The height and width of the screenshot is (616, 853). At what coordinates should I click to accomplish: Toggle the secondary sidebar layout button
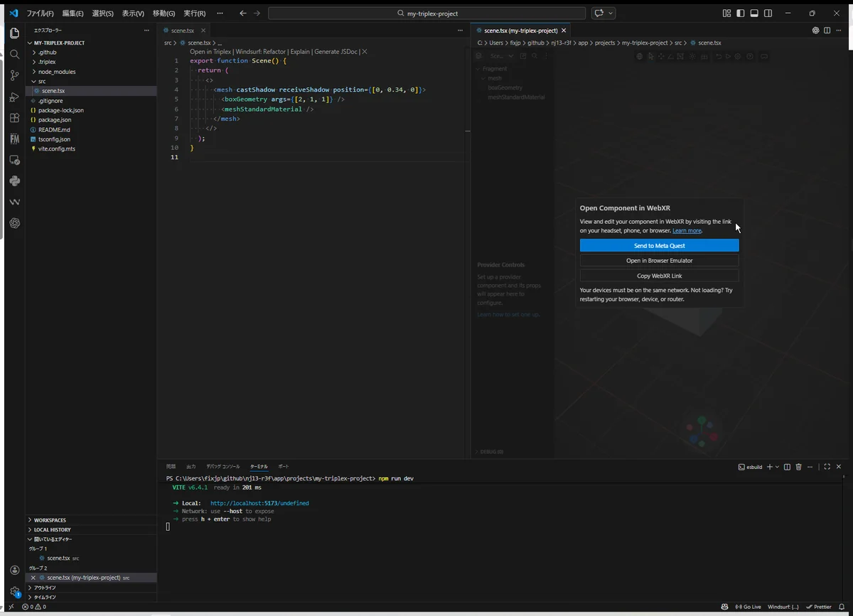tap(768, 13)
